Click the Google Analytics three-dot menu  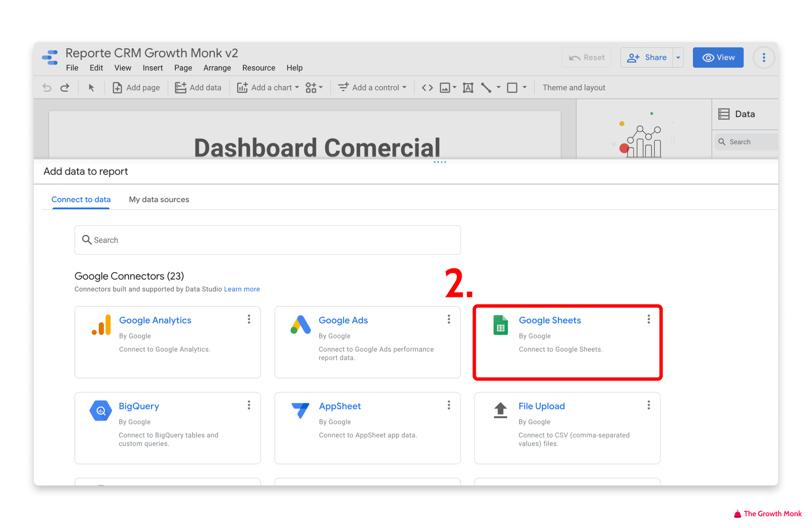[x=249, y=320]
